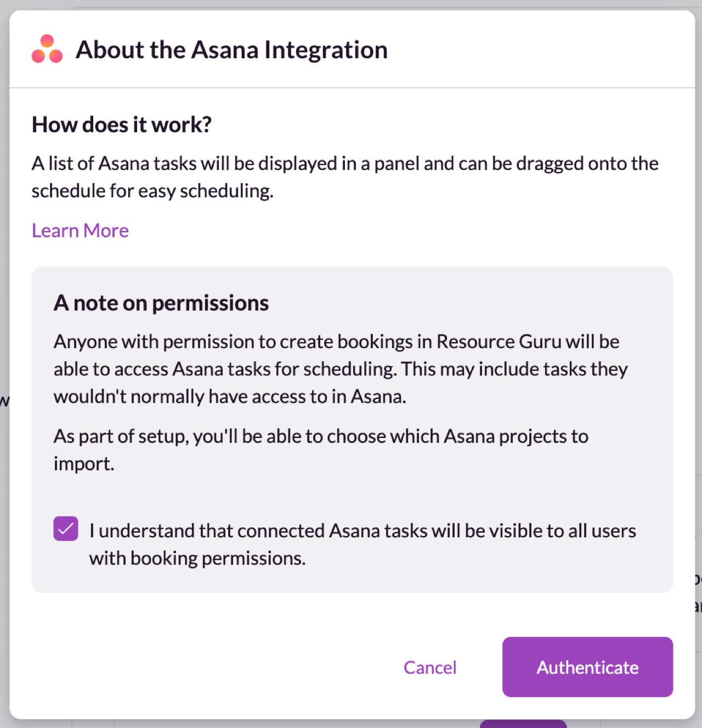702x728 pixels.
Task: Click the "I understand that connected Asana tasks" label
Action: click(x=362, y=531)
